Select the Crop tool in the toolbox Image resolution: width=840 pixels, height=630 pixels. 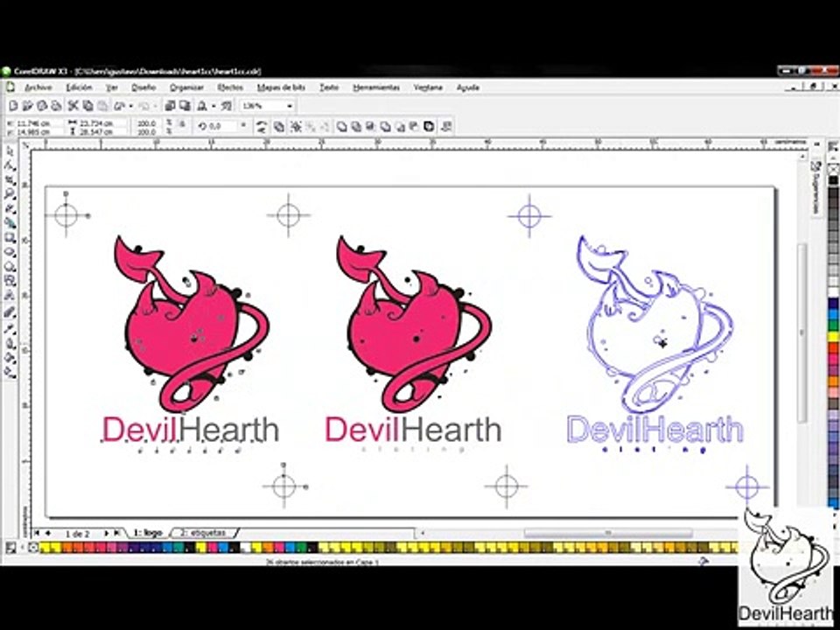tap(10, 180)
